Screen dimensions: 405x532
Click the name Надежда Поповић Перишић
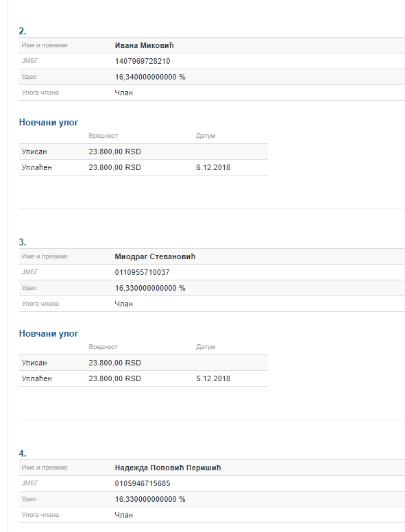tap(168, 468)
